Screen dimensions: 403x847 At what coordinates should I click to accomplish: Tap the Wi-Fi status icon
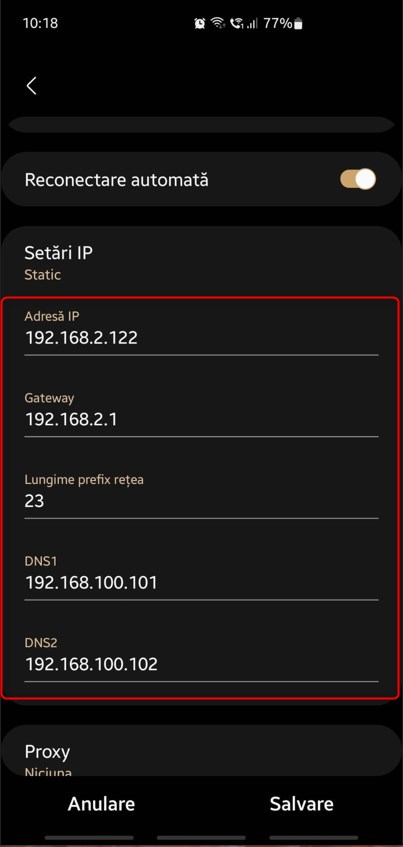point(218,24)
